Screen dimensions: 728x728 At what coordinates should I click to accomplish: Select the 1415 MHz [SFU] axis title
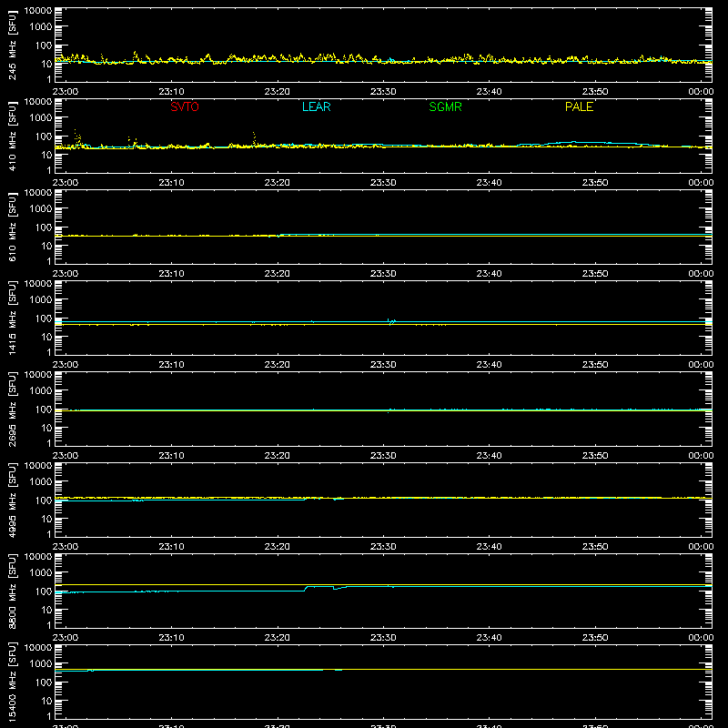[x=13, y=318]
